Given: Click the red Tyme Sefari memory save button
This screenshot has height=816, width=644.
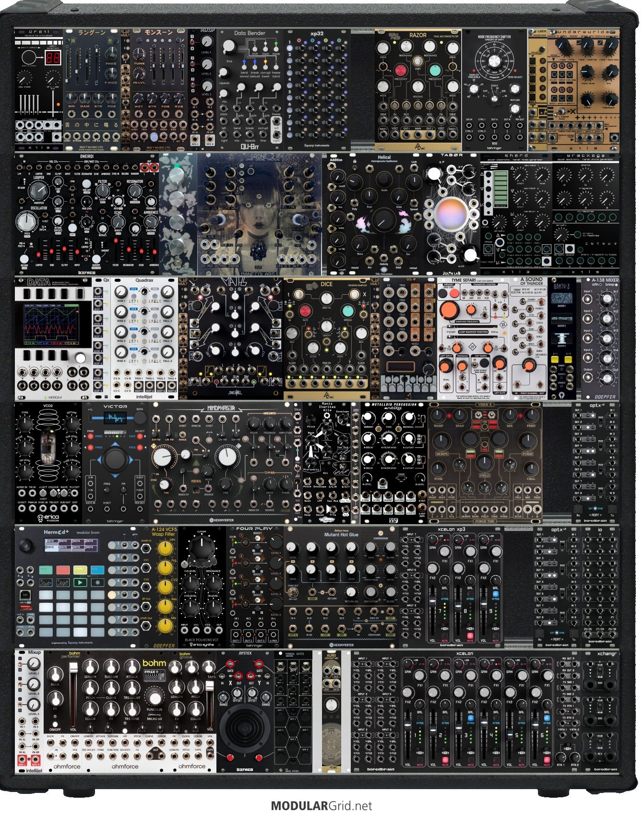Looking at the screenshot, I should point(454,293).
